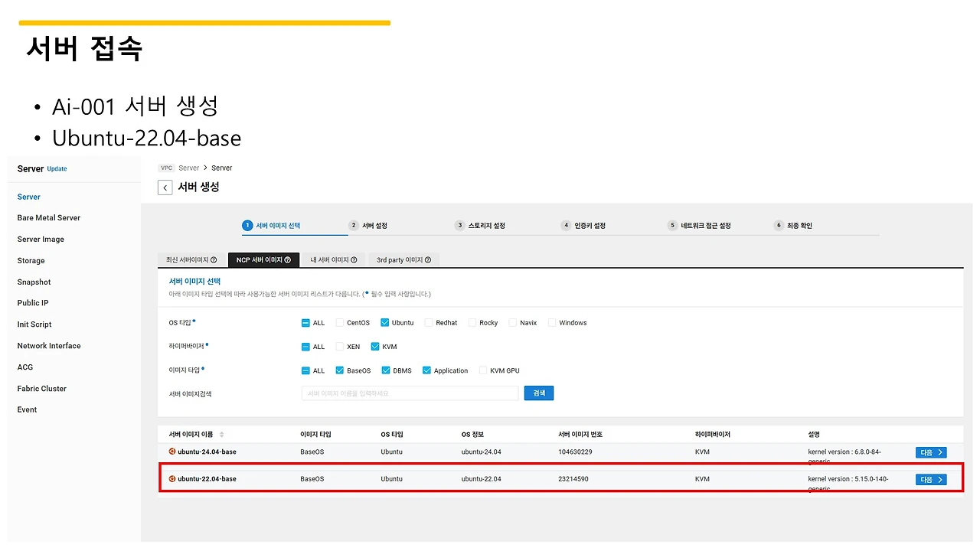Sort by 서버 이미지 이름 arrows icon

click(222, 435)
